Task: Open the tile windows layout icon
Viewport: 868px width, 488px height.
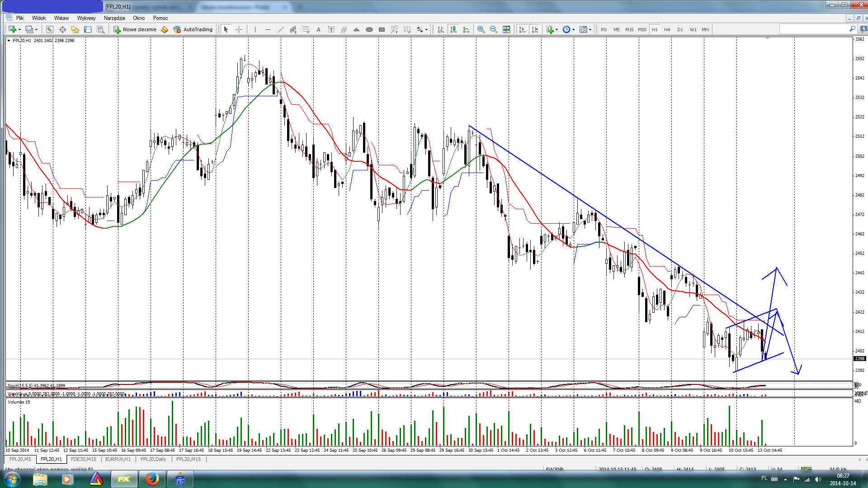Action: [506, 30]
